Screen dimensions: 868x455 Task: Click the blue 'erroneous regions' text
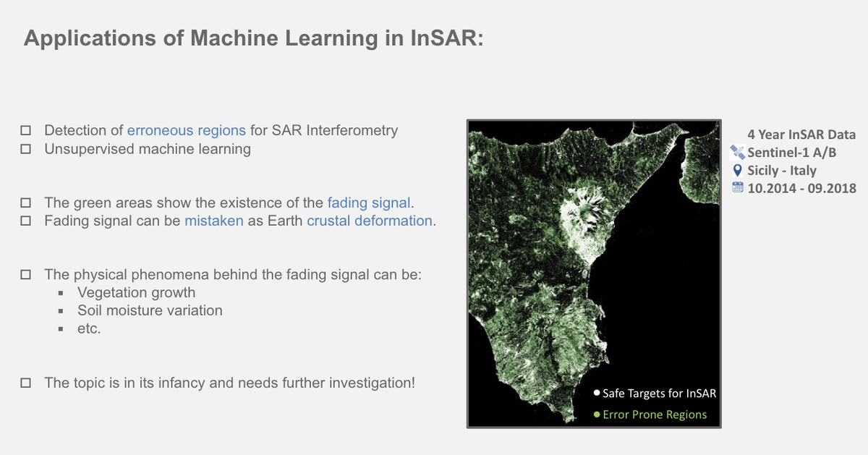(187, 131)
